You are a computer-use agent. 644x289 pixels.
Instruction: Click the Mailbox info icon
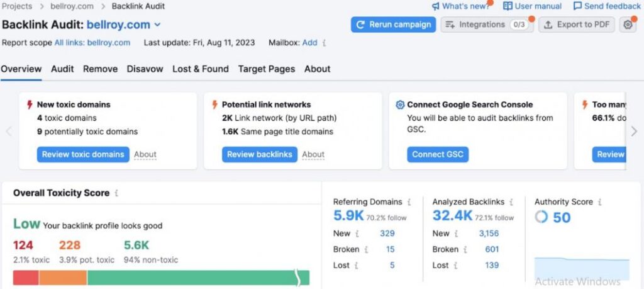tap(324, 43)
